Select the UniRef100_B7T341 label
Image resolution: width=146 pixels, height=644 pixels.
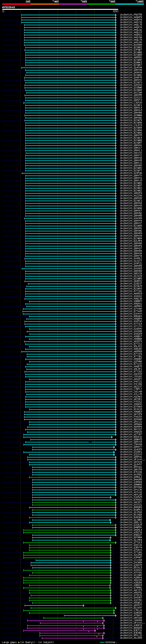(131, 291)
